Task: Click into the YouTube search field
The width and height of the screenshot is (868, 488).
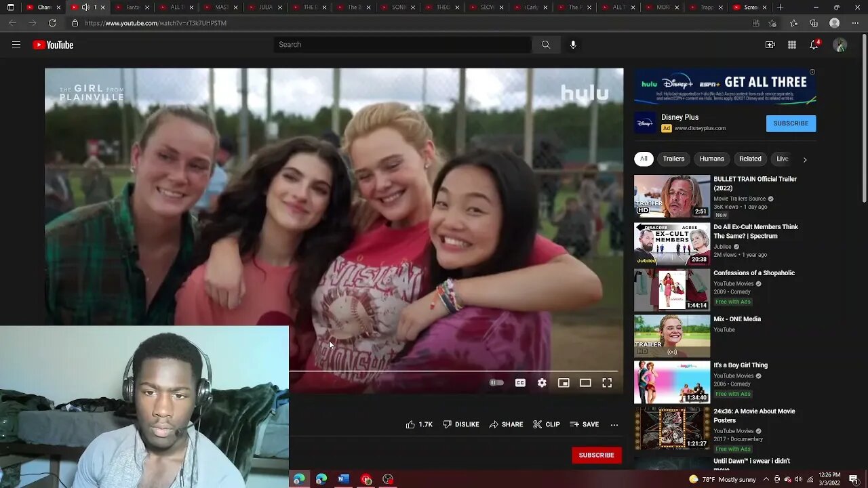Action: (x=403, y=45)
